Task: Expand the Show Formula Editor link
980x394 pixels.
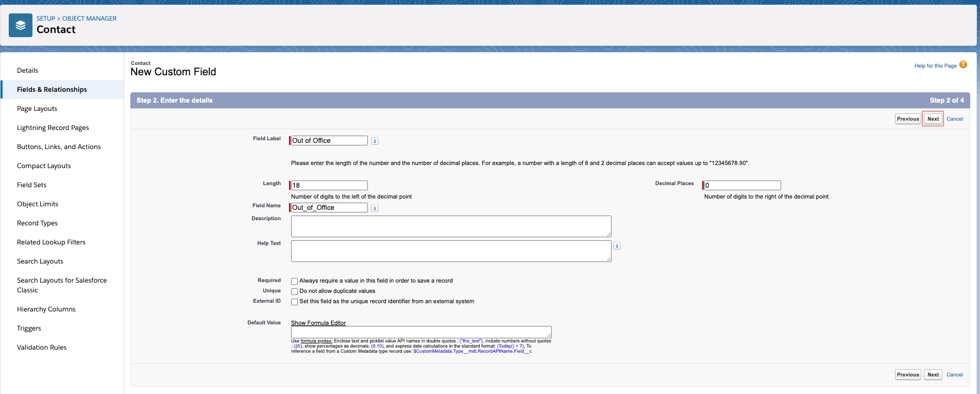Action: pos(318,323)
